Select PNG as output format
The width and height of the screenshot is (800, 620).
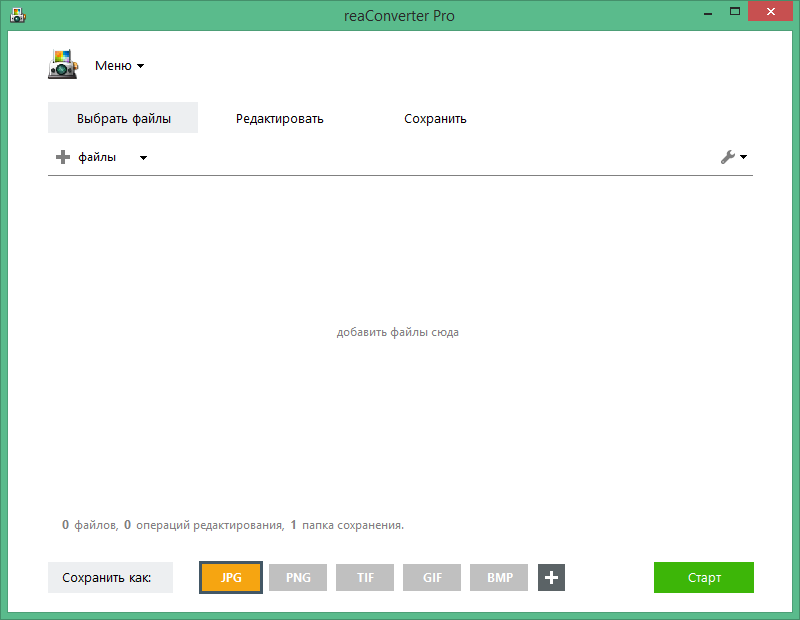coord(297,577)
